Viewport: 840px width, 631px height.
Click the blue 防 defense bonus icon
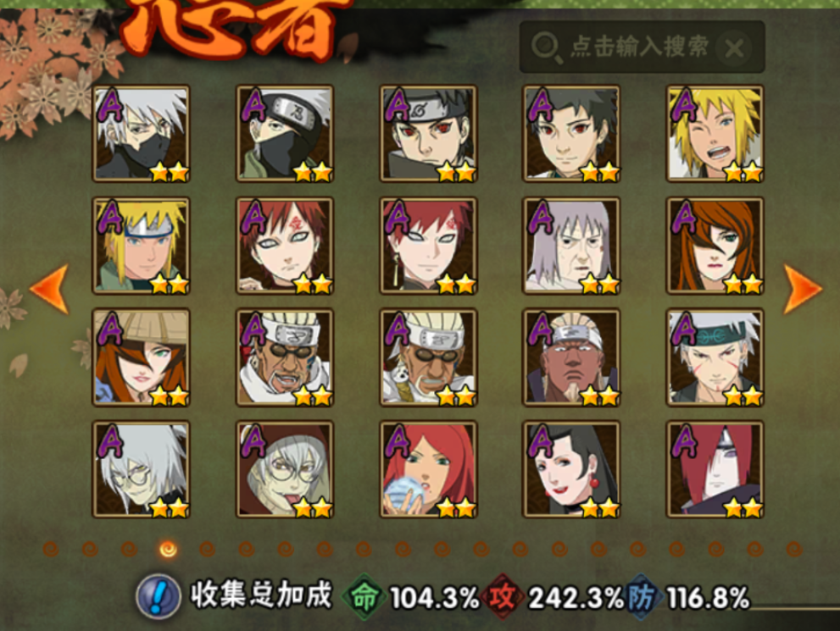(642, 597)
